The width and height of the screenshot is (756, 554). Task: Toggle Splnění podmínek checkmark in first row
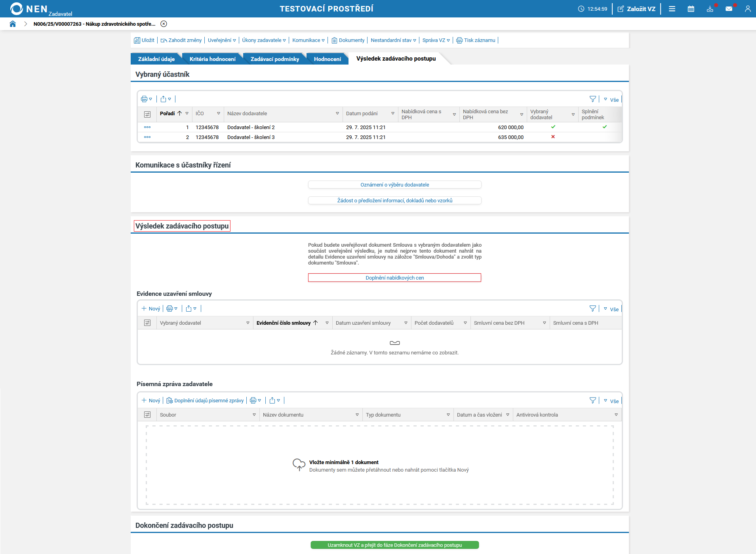604,127
